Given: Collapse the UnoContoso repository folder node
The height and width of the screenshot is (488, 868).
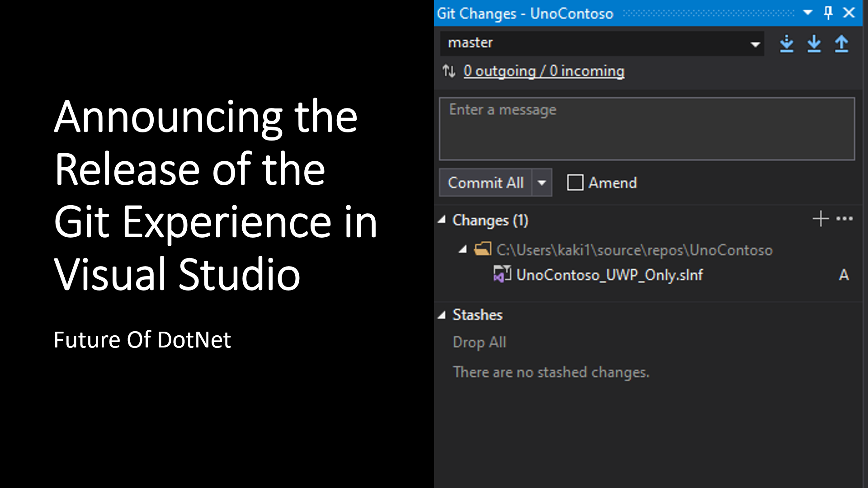Looking at the screenshot, I should click(462, 249).
